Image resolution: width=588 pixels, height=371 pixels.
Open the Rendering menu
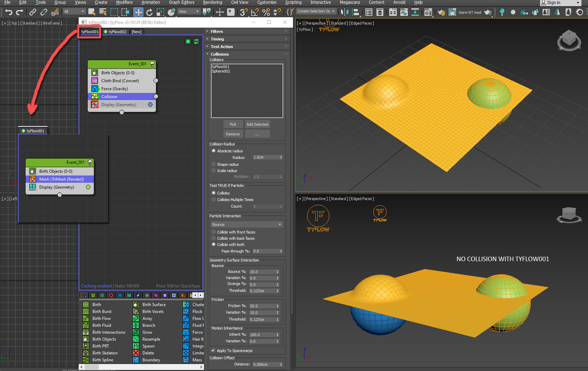coord(213,2)
